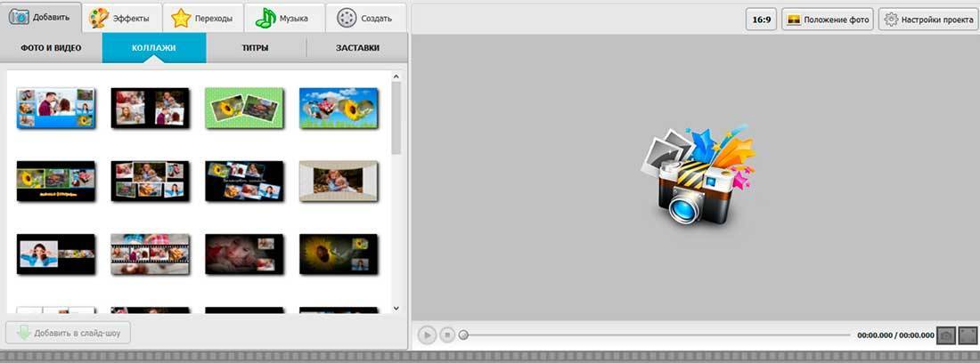Play the slideshow preview

(428, 335)
